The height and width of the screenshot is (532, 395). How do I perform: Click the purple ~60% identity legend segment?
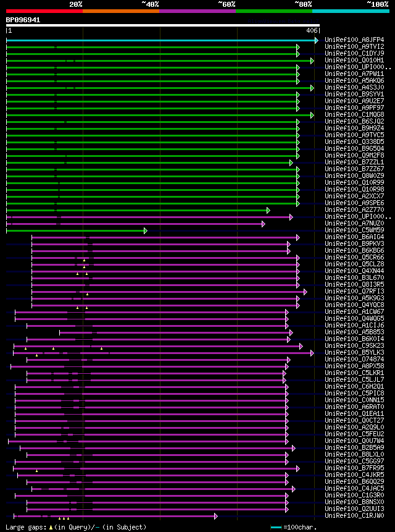tap(197, 11)
